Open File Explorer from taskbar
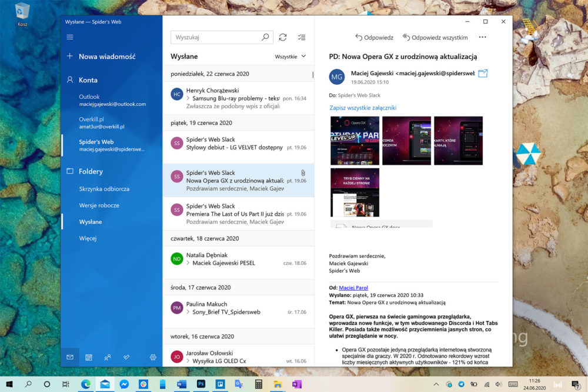Viewport: 588px width, 392px height. [x=278, y=384]
